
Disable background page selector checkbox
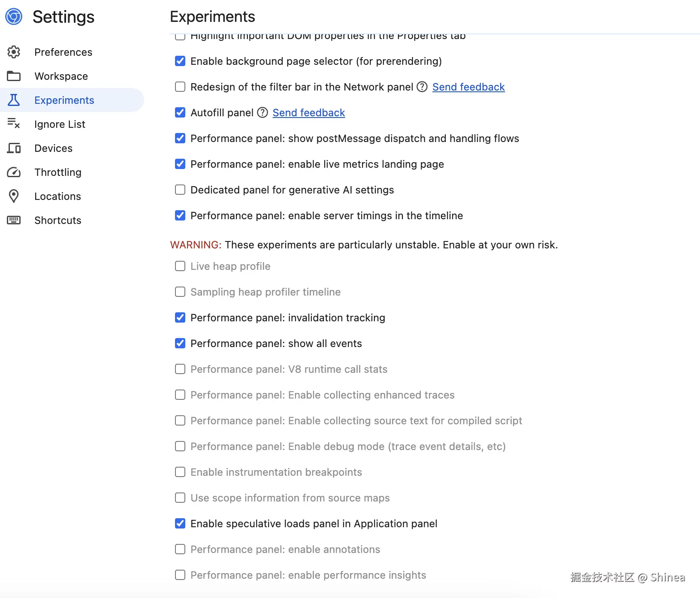[x=180, y=61]
